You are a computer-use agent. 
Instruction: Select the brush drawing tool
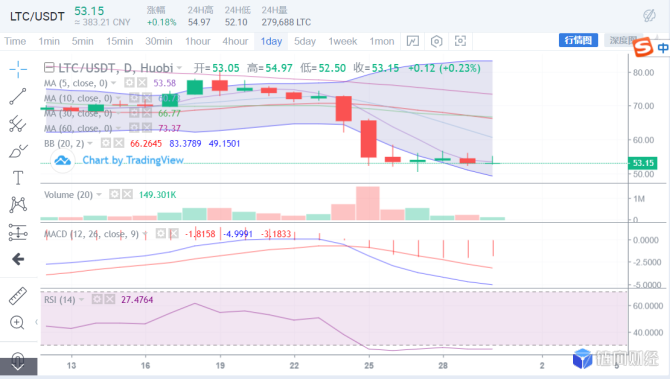click(x=18, y=151)
